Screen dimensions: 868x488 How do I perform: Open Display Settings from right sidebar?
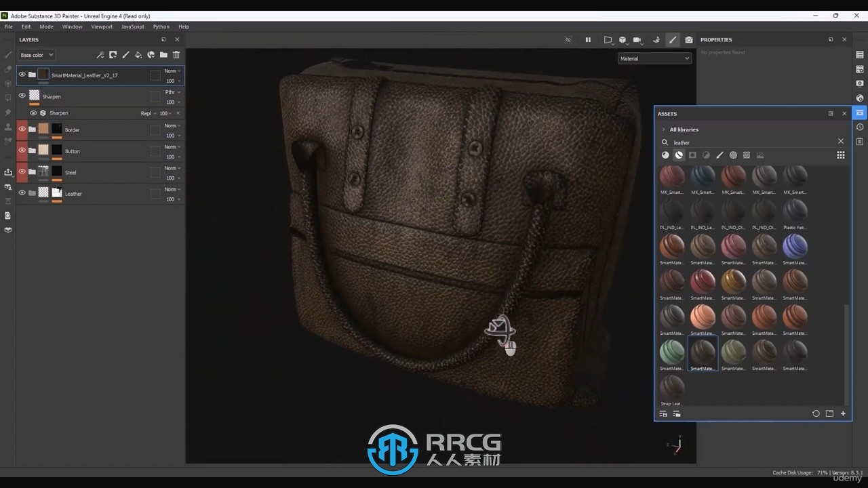tap(860, 83)
